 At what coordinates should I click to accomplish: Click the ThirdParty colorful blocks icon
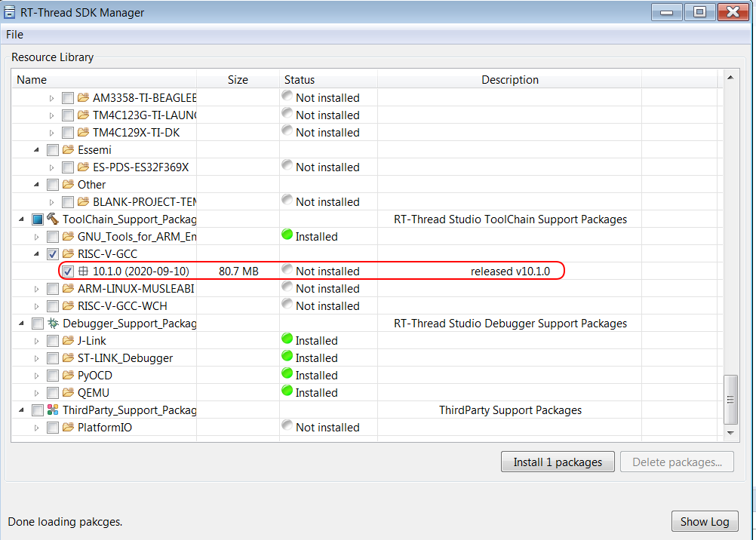(53, 410)
